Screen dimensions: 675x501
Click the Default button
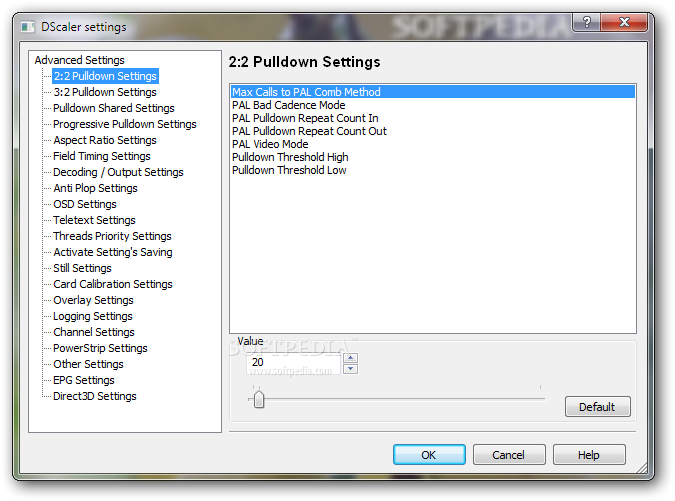(x=598, y=407)
